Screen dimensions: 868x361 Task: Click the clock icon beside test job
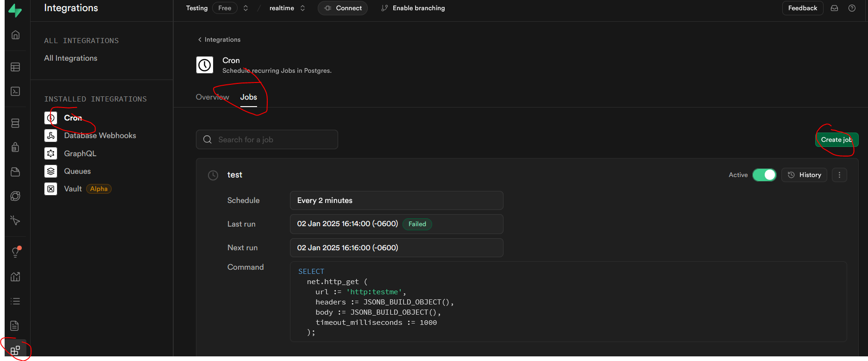point(213,175)
